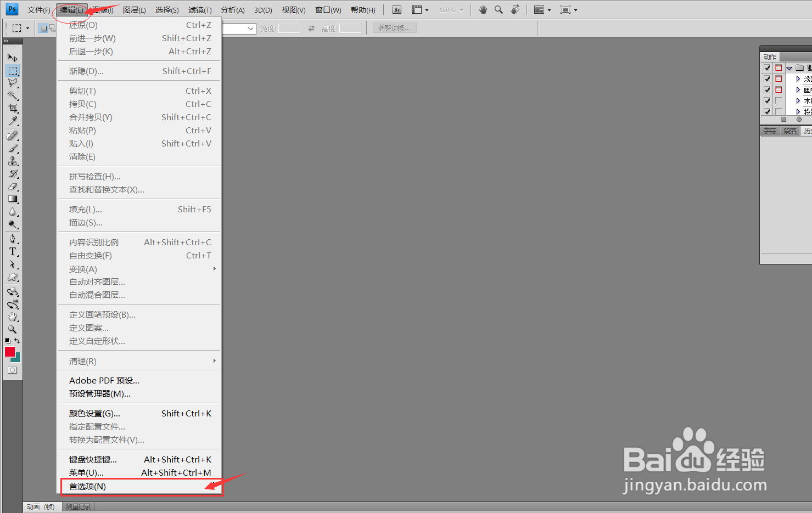Select the Gradient tool

tap(12, 199)
